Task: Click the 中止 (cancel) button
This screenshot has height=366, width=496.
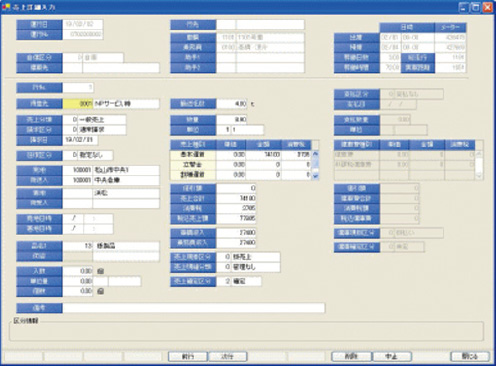Action: coord(392,356)
